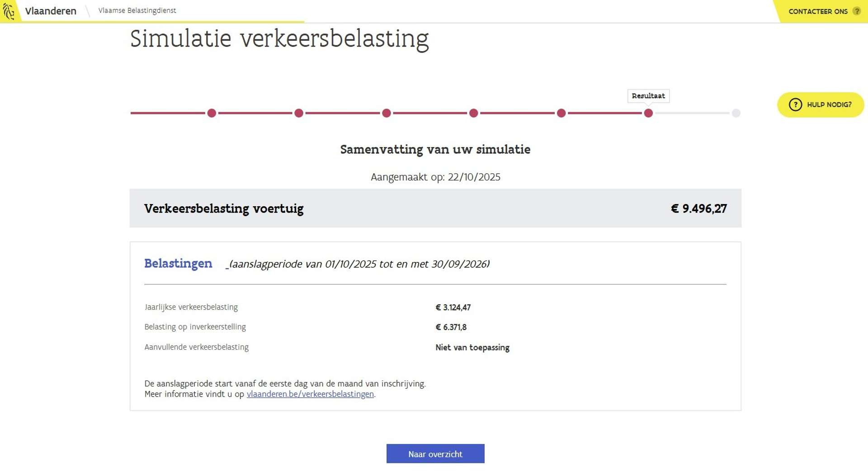Jump to the second progress step dot
This screenshot has width=868, height=475.
point(299,113)
